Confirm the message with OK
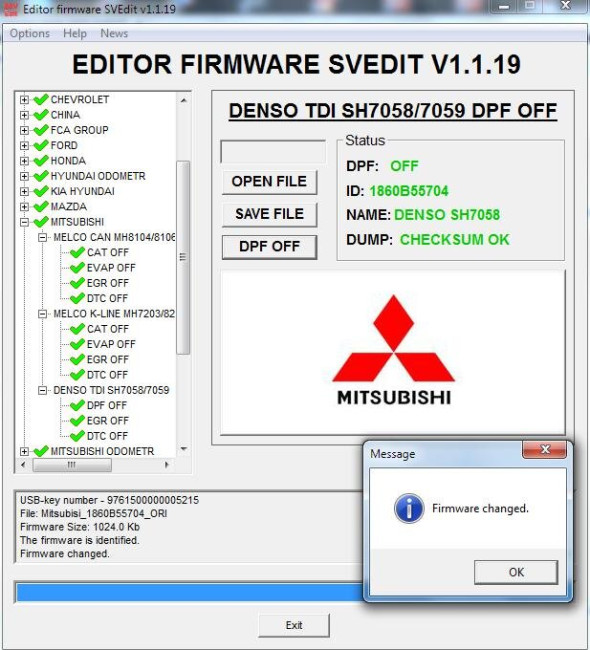This screenshot has width=590, height=650. coord(516,572)
